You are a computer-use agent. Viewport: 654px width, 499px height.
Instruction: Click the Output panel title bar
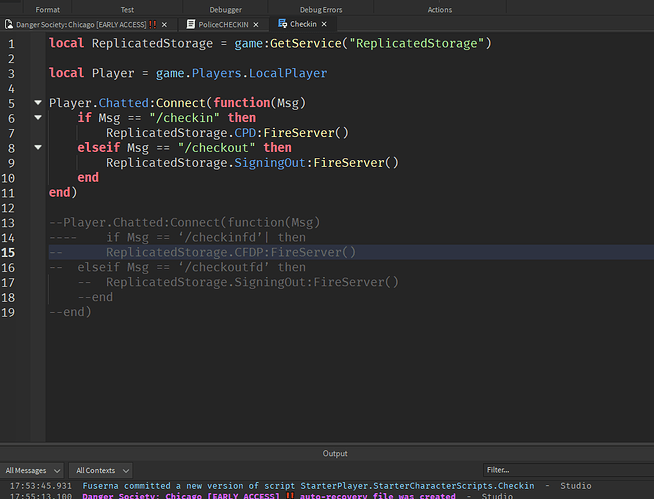(327, 454)
